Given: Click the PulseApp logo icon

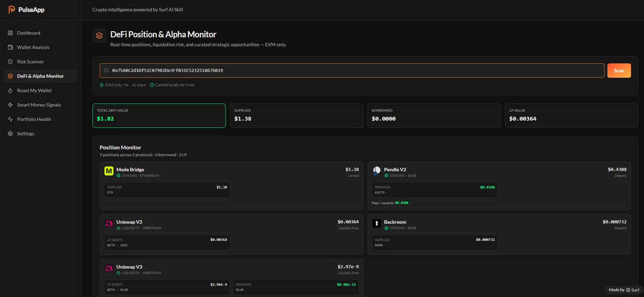Looking at the screenshot, I should coord(12,10).
